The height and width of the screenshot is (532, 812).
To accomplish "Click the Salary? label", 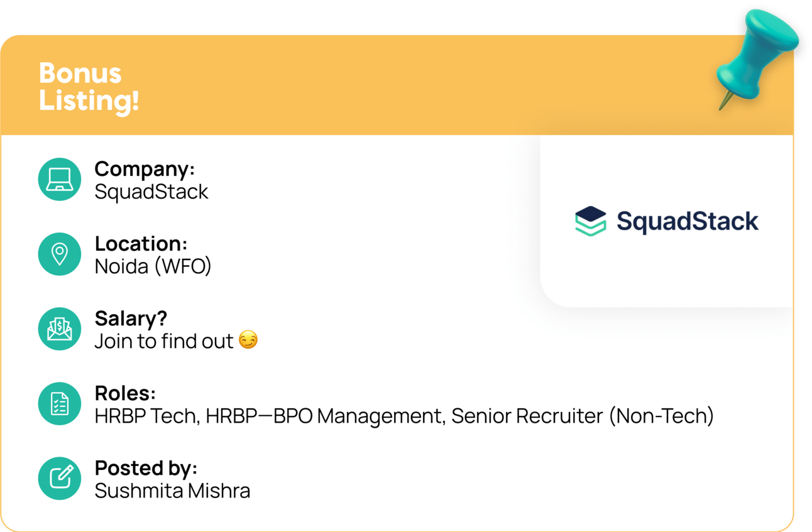I will click(x=131, y=318).
